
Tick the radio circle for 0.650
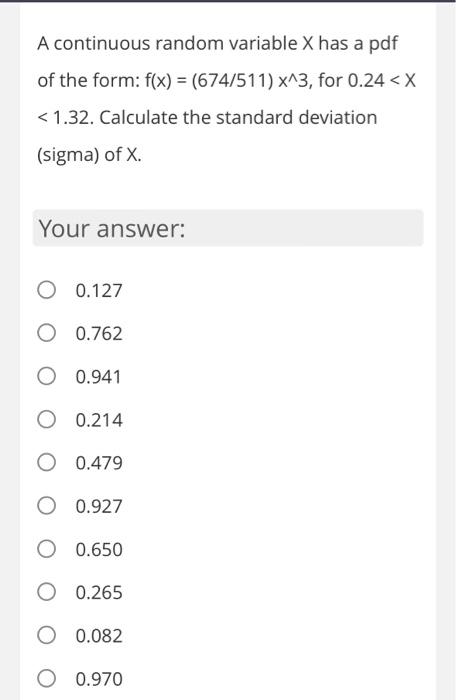(46, 550)
